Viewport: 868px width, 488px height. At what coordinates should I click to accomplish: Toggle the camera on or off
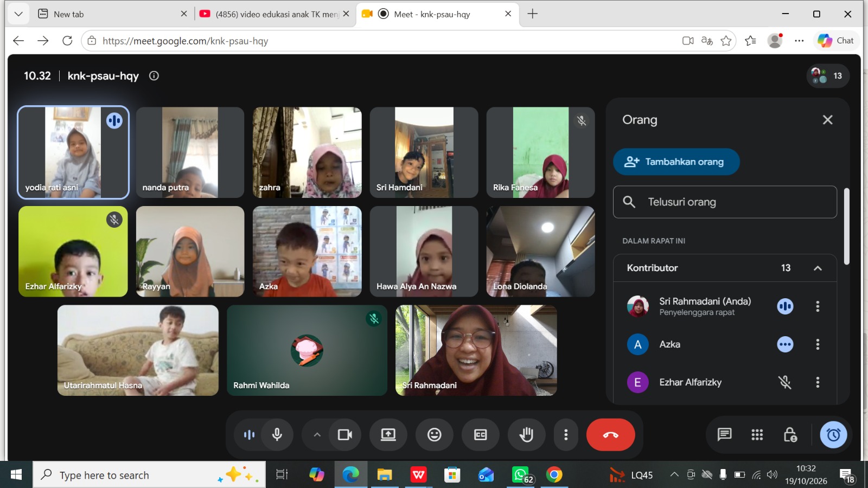point(345,434)
